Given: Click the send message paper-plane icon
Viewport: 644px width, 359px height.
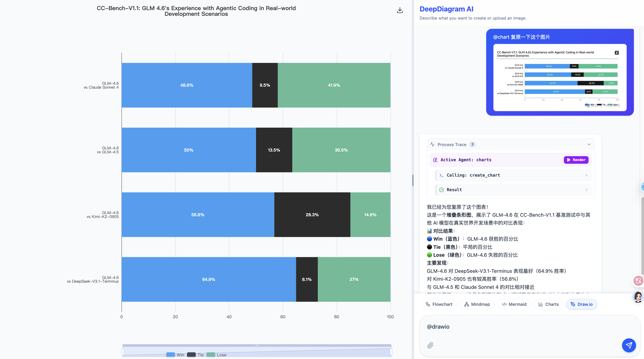Looking at the screenshot, I should click(629, 345).
